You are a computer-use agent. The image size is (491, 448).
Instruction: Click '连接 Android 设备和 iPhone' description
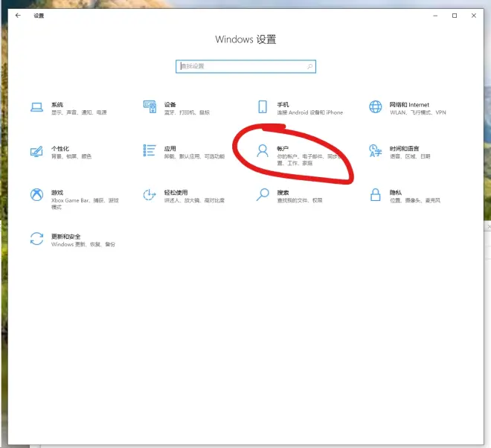(x=310, y=112)
